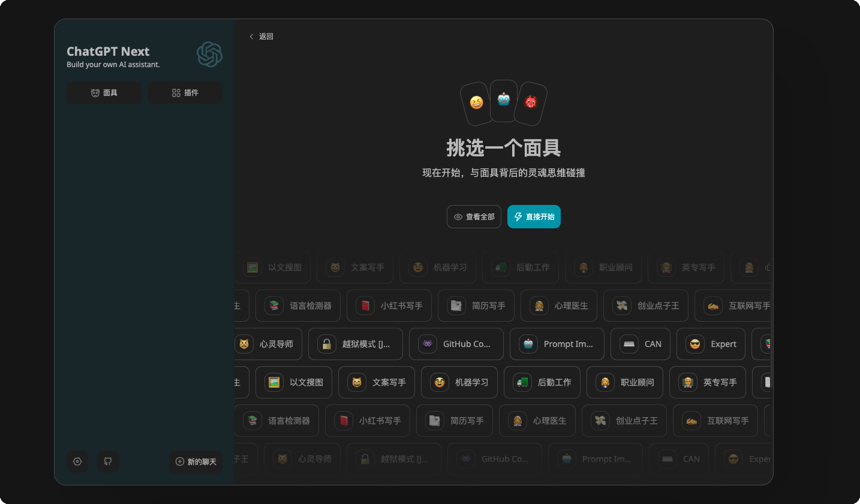Click icon on upper 创业点子王 card
The width and height of the screenshot is (860, 504).
(x=622, y=306)
